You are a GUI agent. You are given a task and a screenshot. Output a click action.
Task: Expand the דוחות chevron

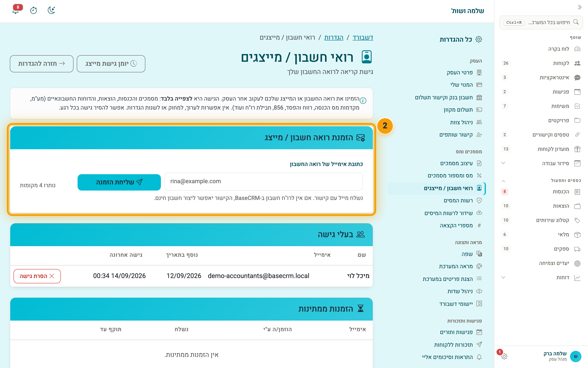pos(503,277)
